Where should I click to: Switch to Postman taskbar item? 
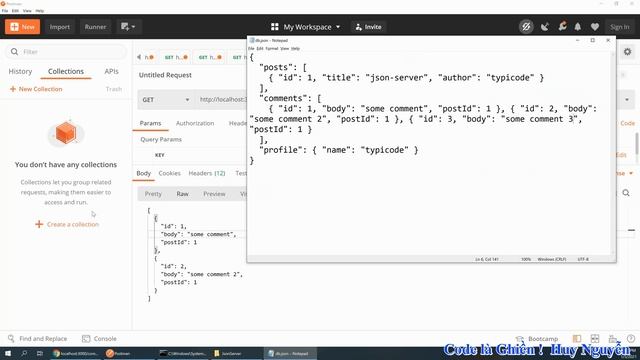tap(130, 353)
